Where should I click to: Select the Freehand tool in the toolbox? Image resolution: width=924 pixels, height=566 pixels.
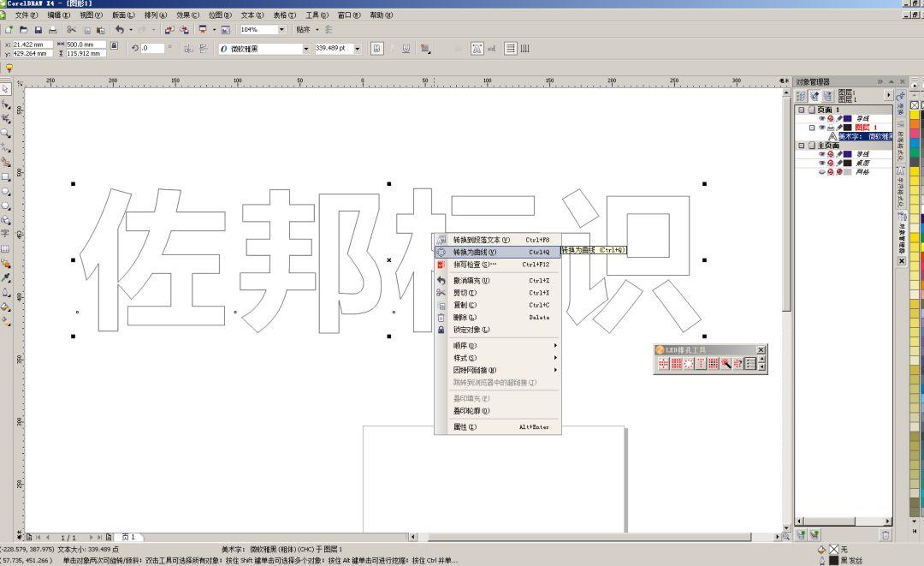[x=5, y=147]
